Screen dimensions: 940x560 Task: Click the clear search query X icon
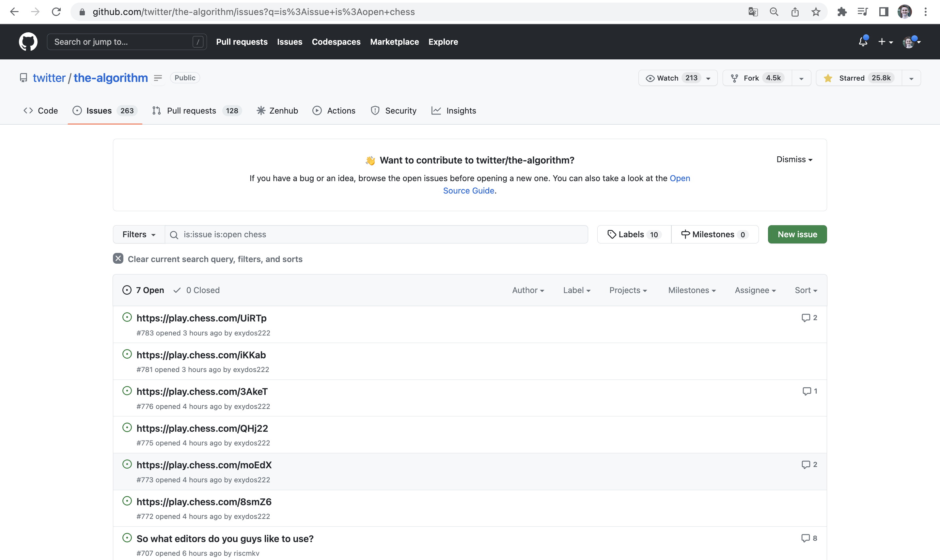click(x=118, y=258)
